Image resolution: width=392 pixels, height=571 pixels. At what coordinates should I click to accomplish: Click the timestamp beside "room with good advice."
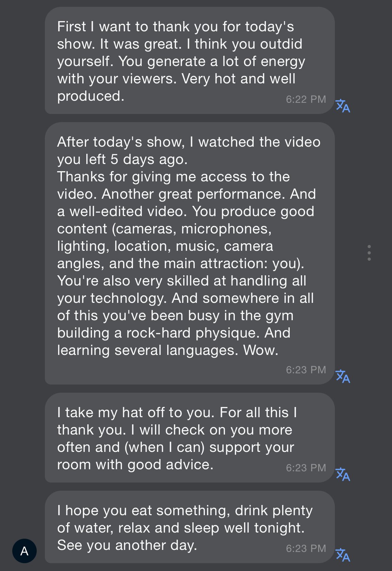click(306, 468)
